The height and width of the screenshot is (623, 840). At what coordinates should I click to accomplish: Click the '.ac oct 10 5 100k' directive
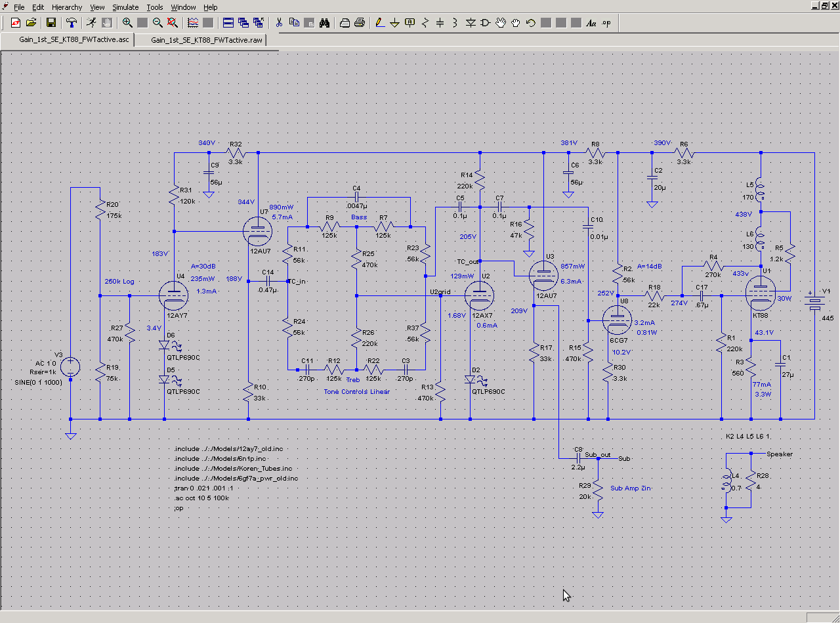(x=201, y=498)
